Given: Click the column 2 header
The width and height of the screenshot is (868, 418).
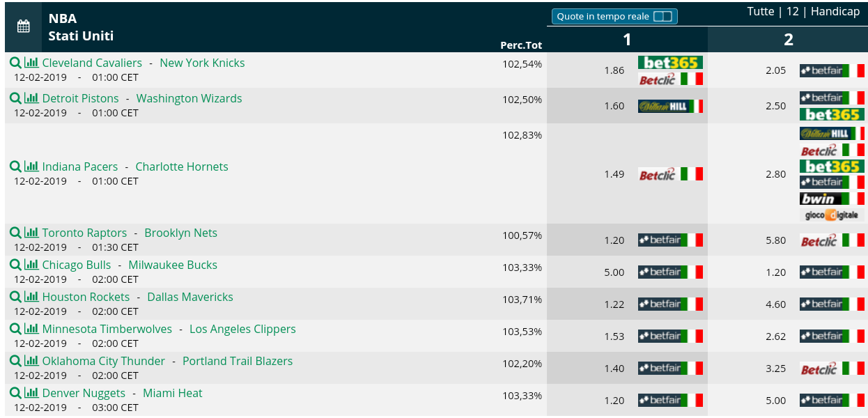Looking at the screenshot, I should 788,40.
